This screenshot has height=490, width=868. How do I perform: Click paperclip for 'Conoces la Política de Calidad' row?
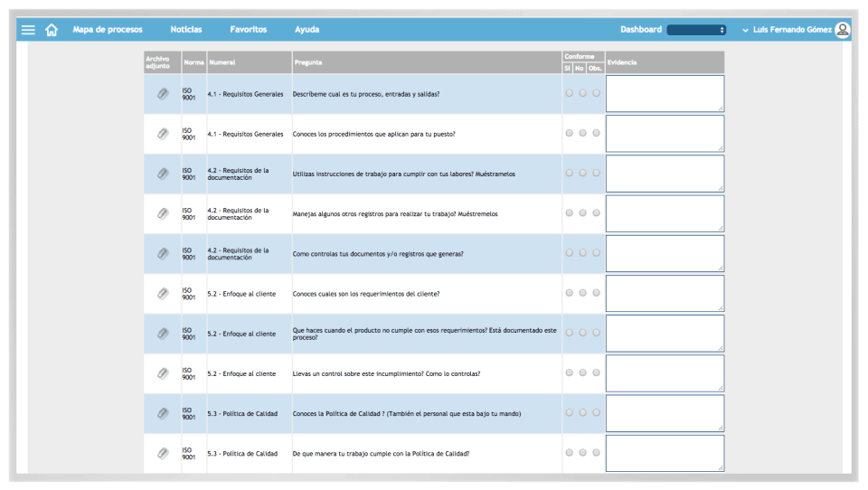(x=162, y=413)
